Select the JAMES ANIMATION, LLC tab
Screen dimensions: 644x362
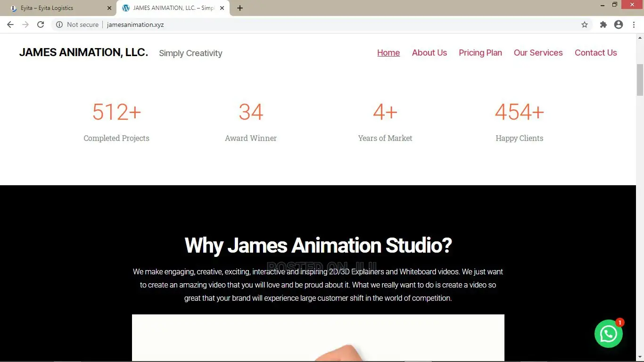173,8
